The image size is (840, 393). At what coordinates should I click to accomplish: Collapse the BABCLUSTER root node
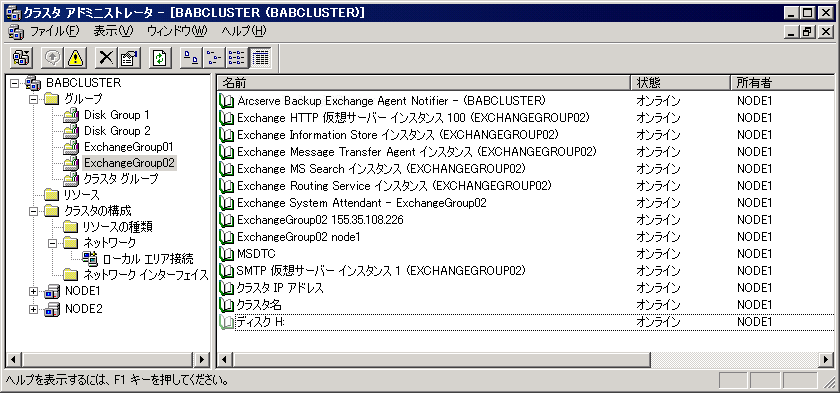(14, 83)
